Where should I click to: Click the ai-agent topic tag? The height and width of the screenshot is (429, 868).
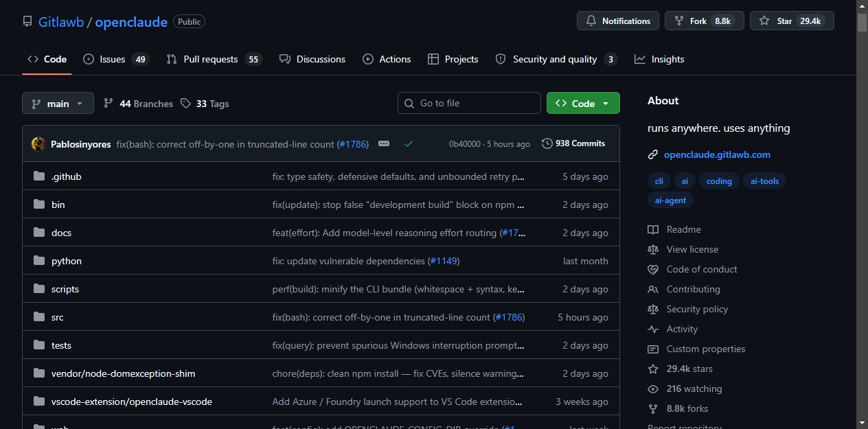pyautogui.click(x=670, y=200)
